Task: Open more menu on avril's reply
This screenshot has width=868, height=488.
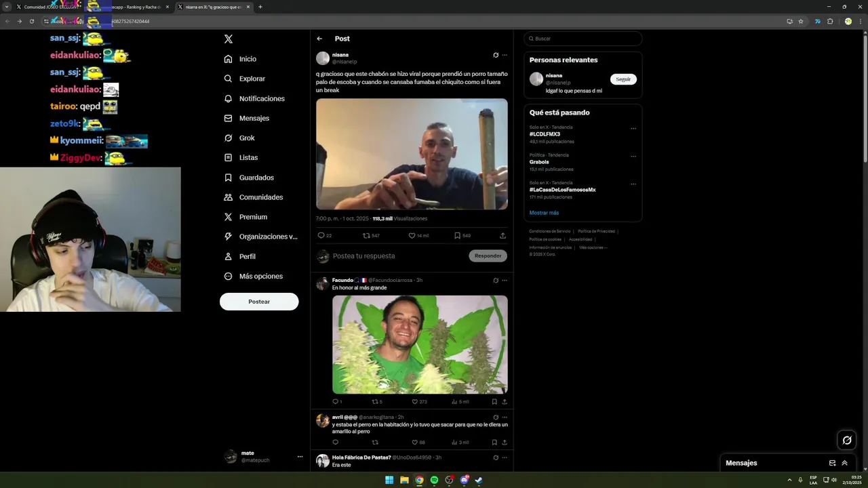Action: tap(505, 418)
